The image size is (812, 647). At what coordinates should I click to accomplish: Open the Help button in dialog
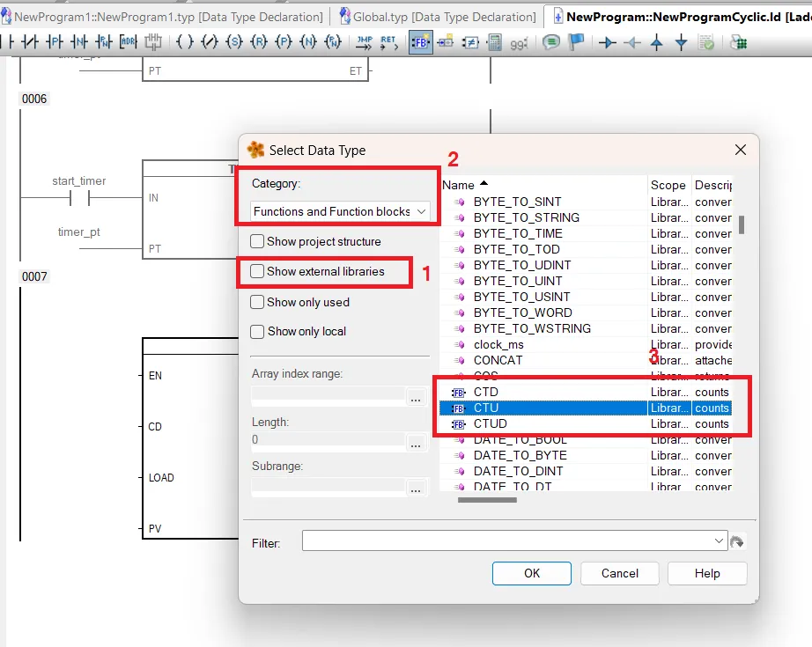(x=707, y=573)
